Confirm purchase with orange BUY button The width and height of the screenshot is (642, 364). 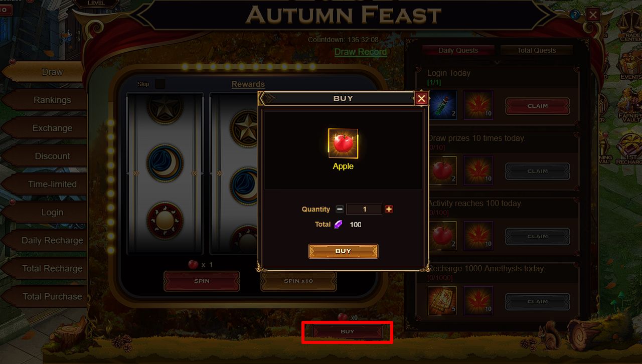343,251
